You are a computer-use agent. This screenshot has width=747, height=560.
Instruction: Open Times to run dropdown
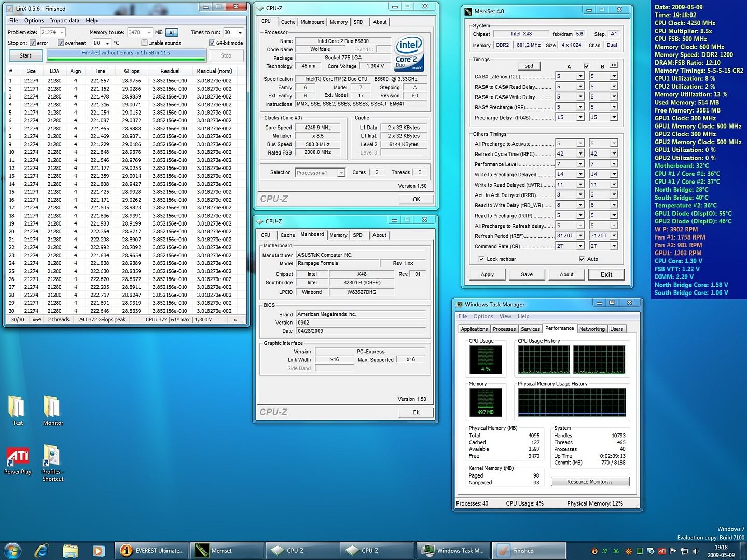240,32
